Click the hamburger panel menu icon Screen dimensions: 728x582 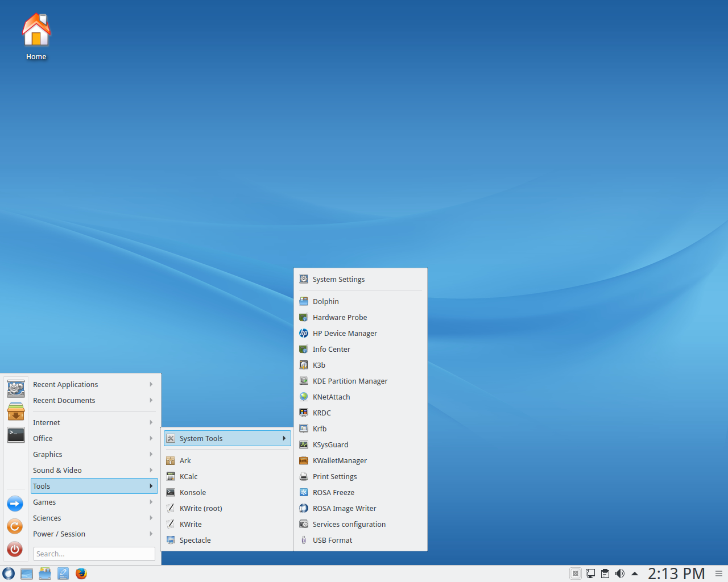(719, 573)
